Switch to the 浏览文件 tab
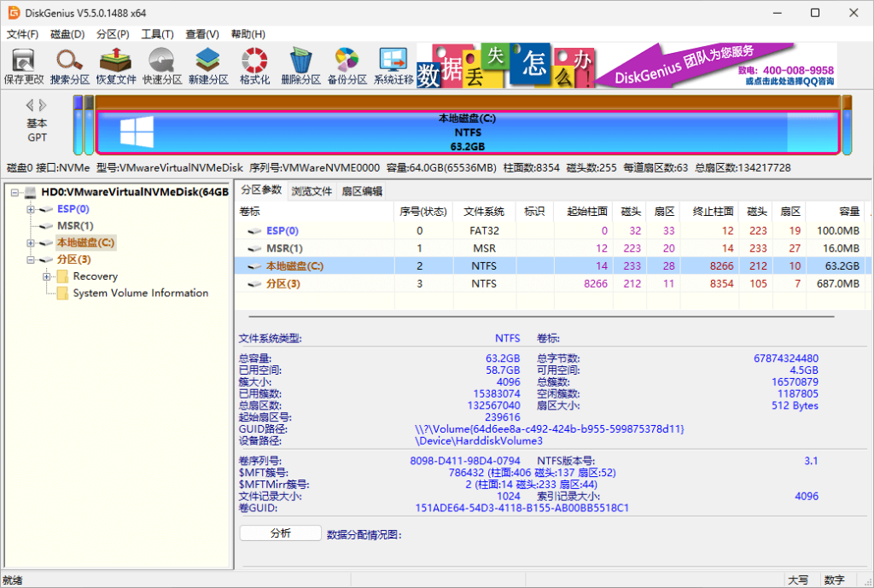This screenshot has height=588, width=874. pos(312,191)
